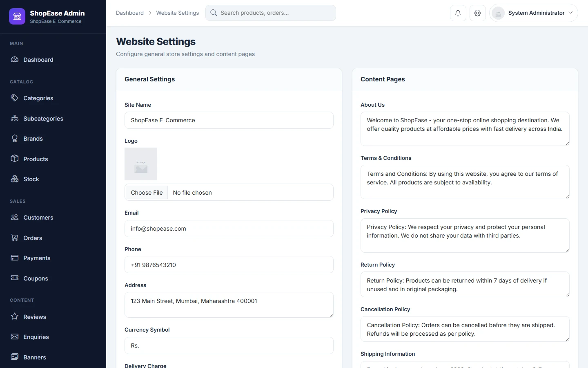The image size is (588, 368).
Task: Click the Website Settings breadcrumb
Action: pyautogui.click(x=178, y=13)
